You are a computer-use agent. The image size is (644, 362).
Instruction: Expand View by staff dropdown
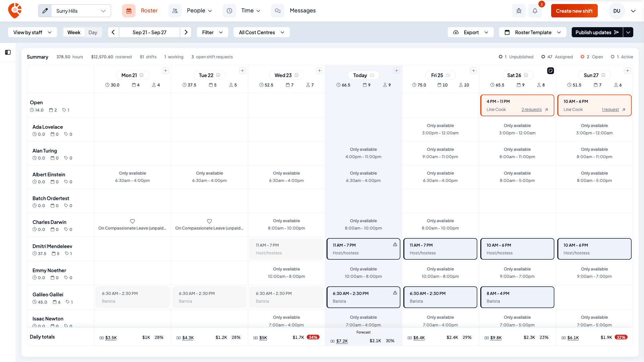pyautogui.click(x=33, y=32)
